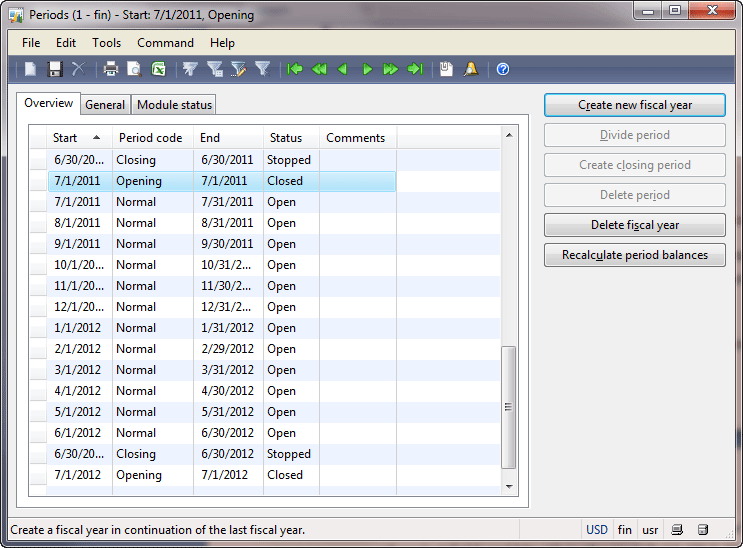
Task: Go to previous page double arrow
Action: (319, 69)
